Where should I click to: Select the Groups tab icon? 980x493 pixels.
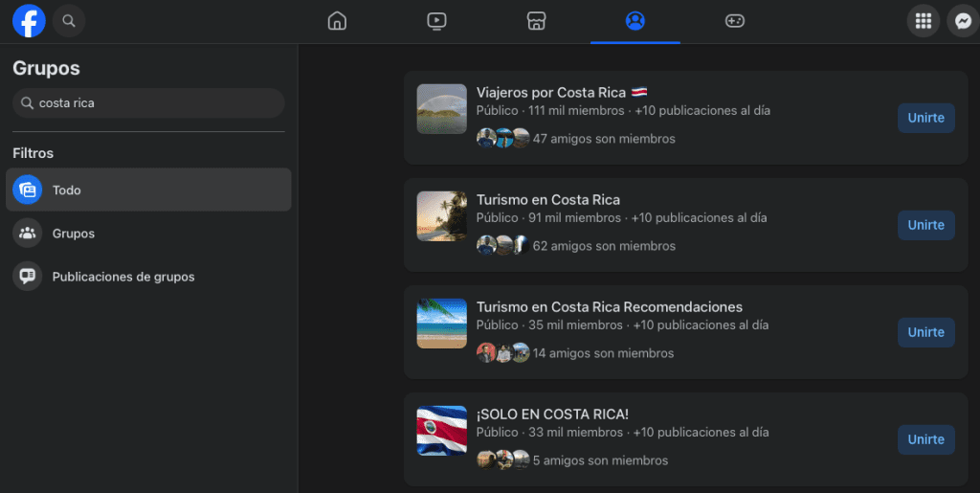click(635, 21)
